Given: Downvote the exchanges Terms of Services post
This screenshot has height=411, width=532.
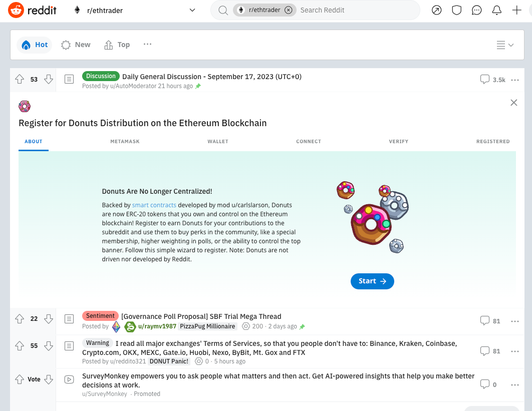Looking at the screenshot, I should (49, 346).
